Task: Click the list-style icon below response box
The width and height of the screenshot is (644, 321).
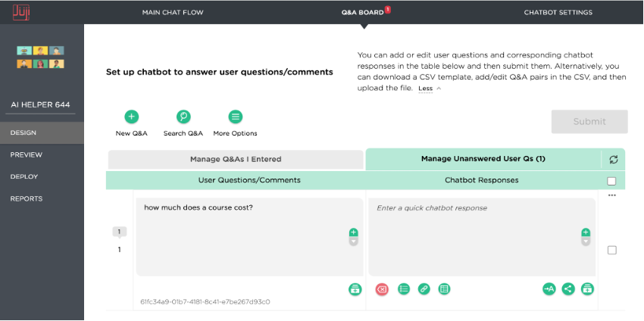Action: (404, 289)
